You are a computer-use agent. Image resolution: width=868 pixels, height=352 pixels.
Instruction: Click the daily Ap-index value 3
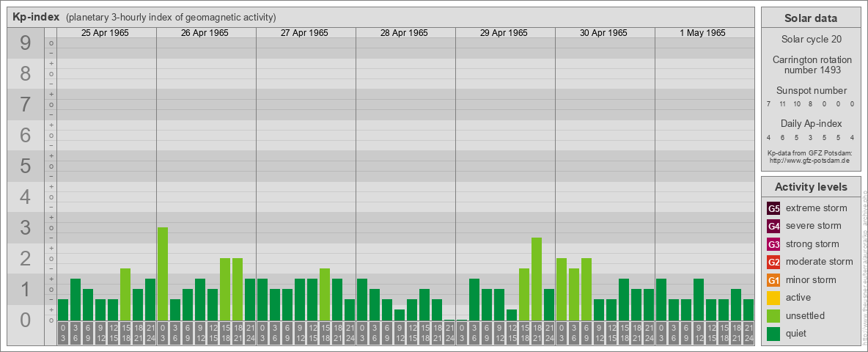click(810, 137)
